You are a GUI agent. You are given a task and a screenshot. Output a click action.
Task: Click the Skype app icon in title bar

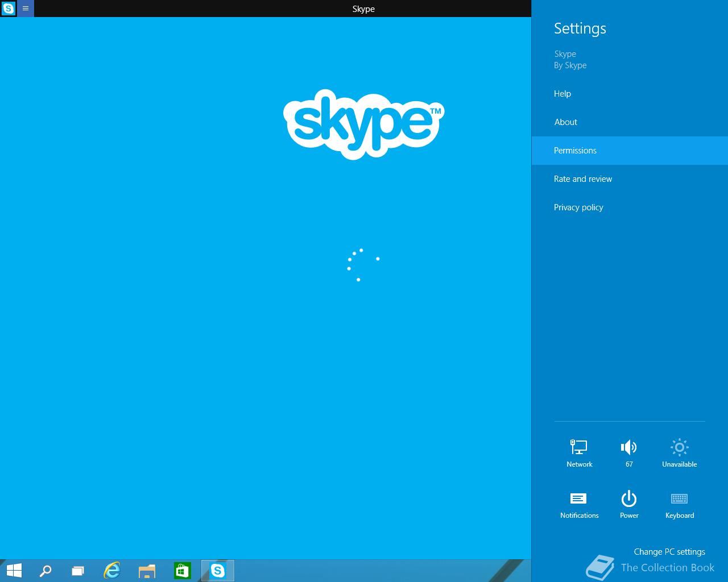[9, 9]
